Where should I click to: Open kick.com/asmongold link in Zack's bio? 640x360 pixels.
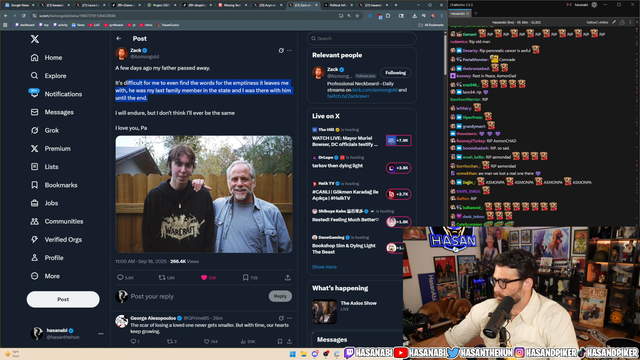375,90
